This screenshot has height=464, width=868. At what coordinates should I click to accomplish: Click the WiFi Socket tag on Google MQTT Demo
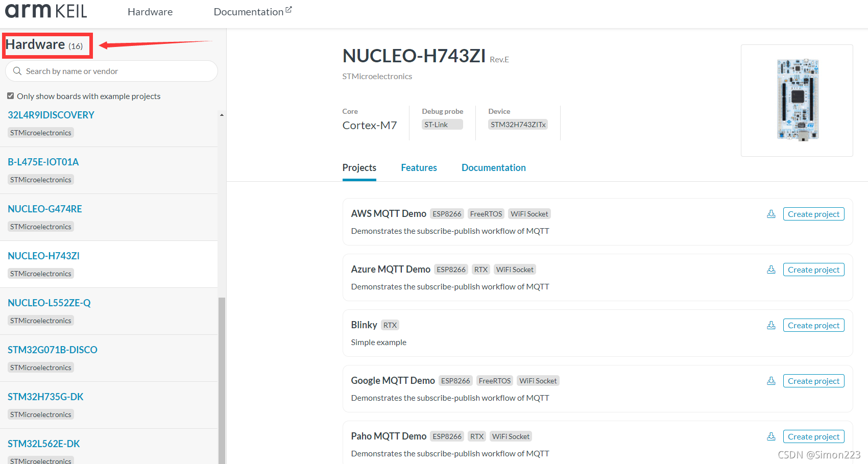tap(538, 381)
